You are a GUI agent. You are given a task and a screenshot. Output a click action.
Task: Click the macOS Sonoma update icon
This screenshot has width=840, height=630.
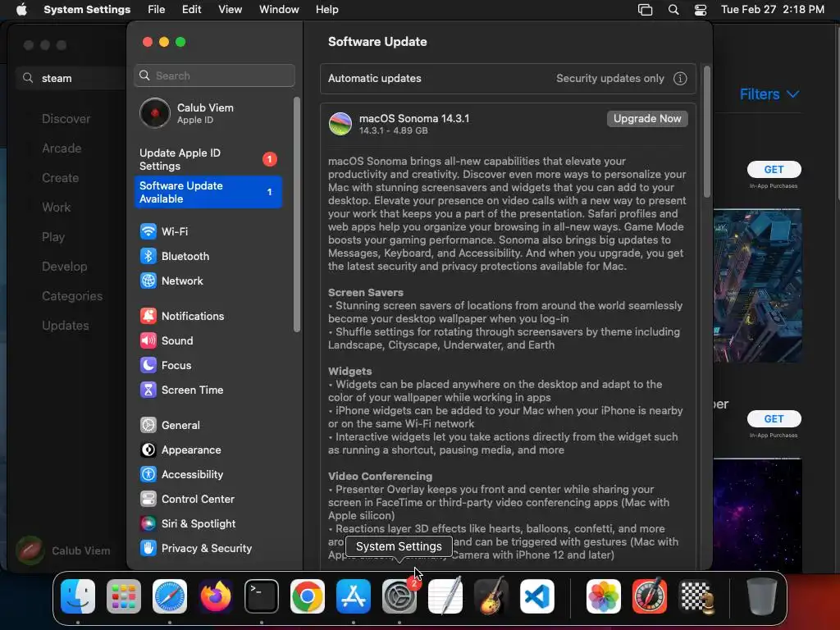coord(340,124)
